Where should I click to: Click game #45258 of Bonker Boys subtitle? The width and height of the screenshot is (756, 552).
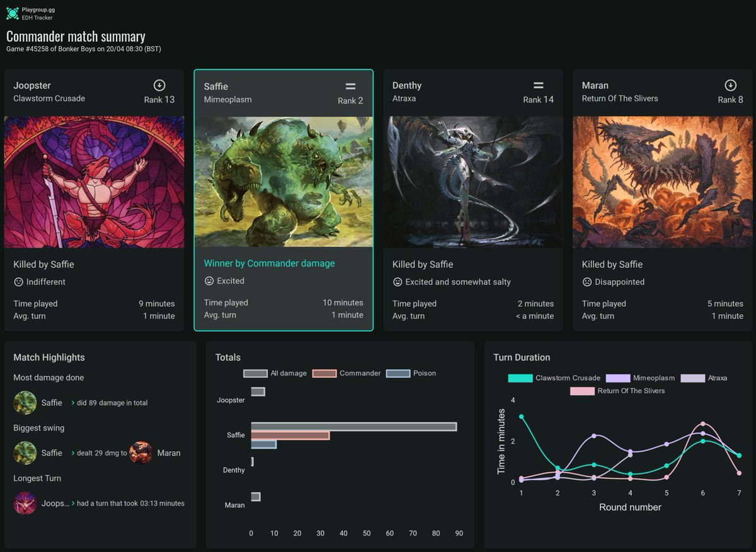pos(84,49)
